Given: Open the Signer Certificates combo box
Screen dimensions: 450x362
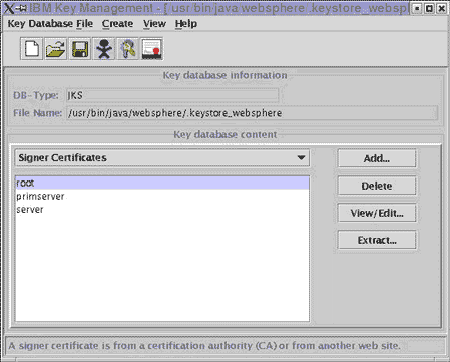Looking at the screenshot, I should 162,158.
